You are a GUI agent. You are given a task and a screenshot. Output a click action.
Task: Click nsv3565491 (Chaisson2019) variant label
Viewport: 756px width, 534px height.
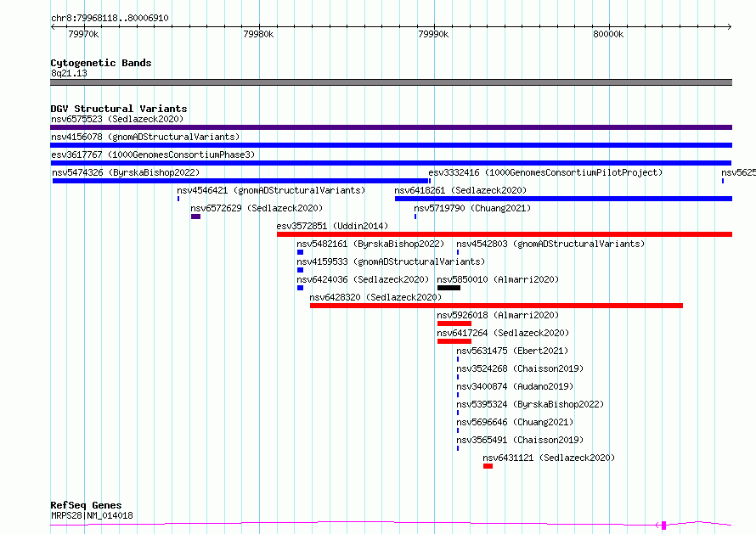[520, 440]
